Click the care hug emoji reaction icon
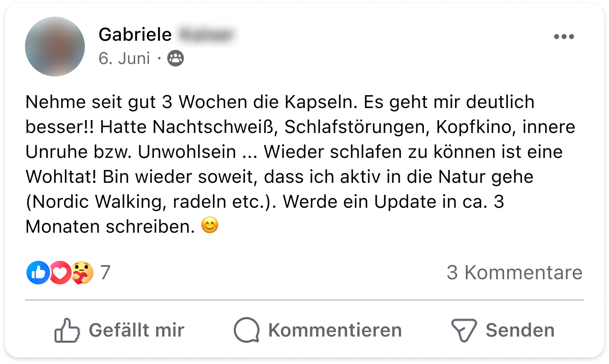 click(82, 273)
